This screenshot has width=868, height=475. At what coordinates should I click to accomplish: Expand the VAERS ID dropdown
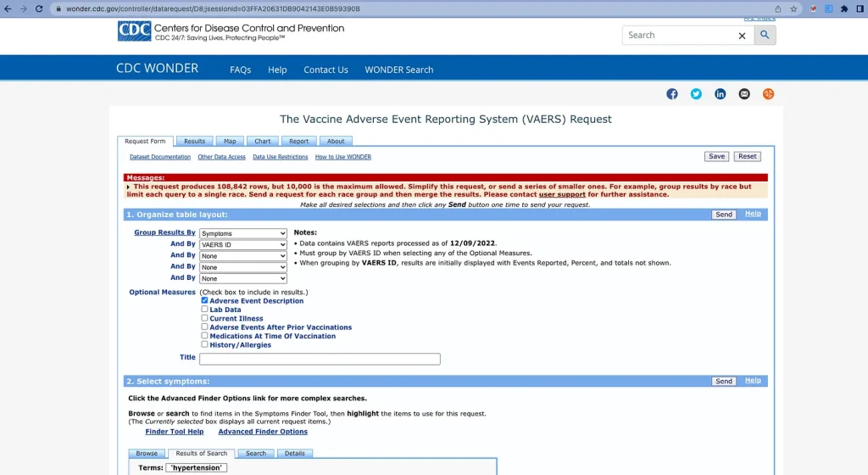point(243,244)
